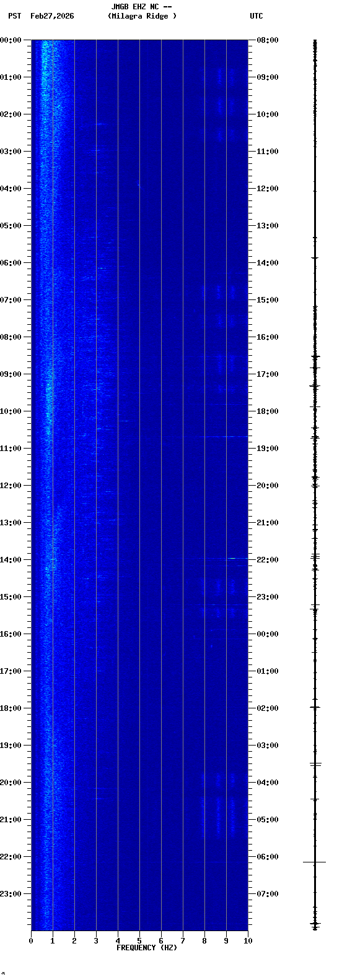This screenshot has height=980, width=342.
Task: Click the Feb27,2026 date label
Action: coord(52,16)
